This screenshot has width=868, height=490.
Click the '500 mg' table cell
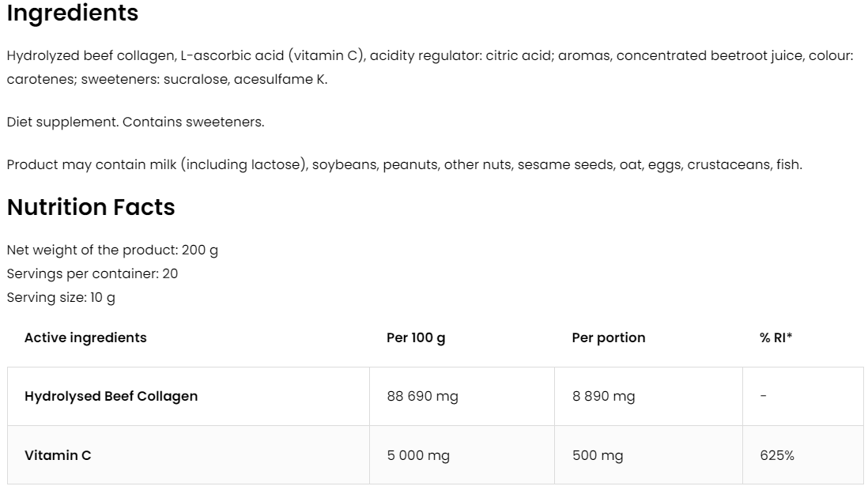click(x=598, y=455)
